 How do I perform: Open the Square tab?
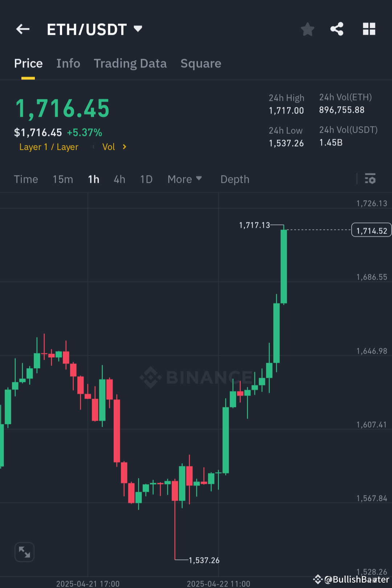point(201,63)
